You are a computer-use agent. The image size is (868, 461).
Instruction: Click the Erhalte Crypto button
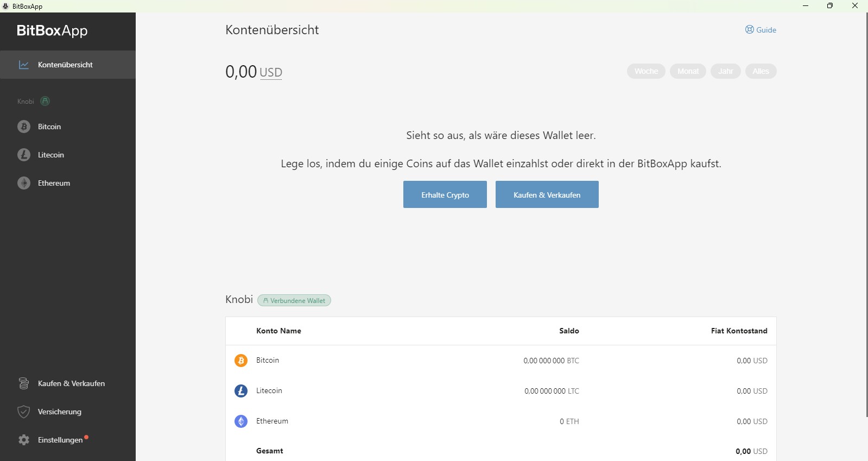click(x=445, y=194)
